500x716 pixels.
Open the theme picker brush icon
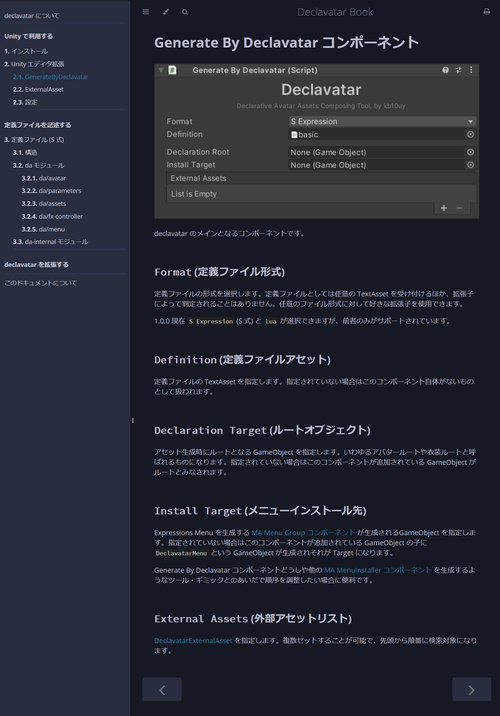click(x=165, y=12)
